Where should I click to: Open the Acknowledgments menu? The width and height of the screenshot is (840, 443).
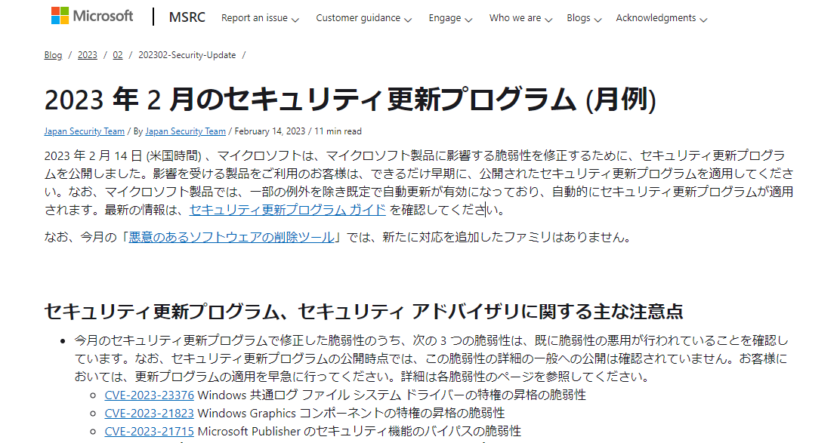click(662, 18)
